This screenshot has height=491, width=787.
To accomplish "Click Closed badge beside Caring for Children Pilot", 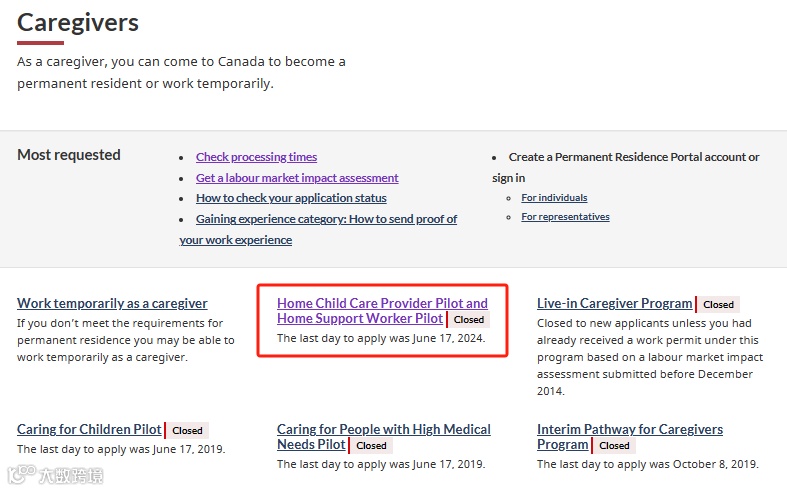I will (187, 431).
